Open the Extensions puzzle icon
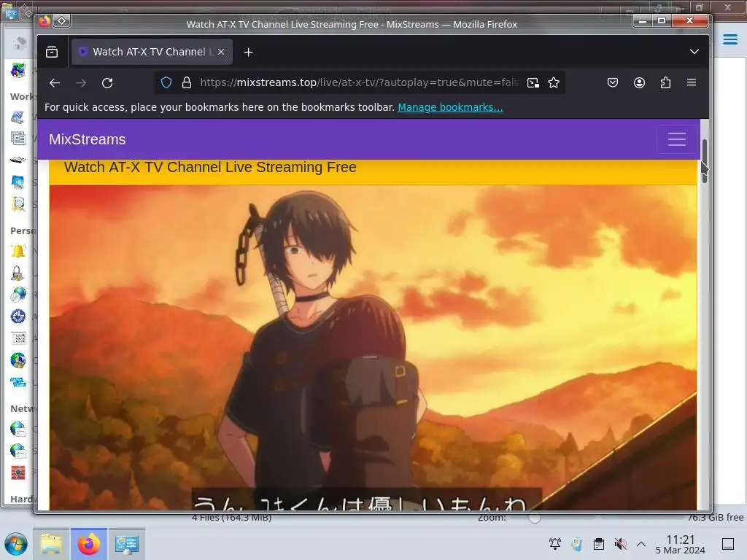 click(665, 83)
